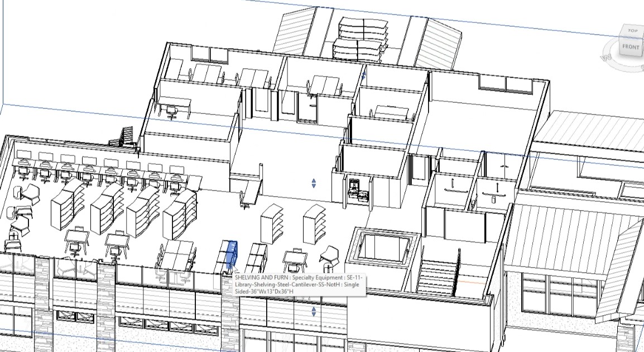The image size is (644, 352).
Task: Pick the lounge chair left of the floor opening
Action: coord(330,255)
